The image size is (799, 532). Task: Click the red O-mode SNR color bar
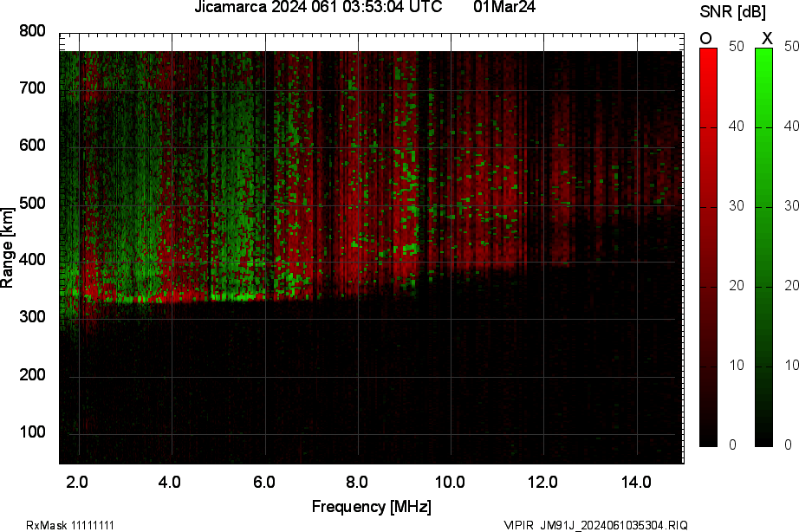[x=708, y=247]
